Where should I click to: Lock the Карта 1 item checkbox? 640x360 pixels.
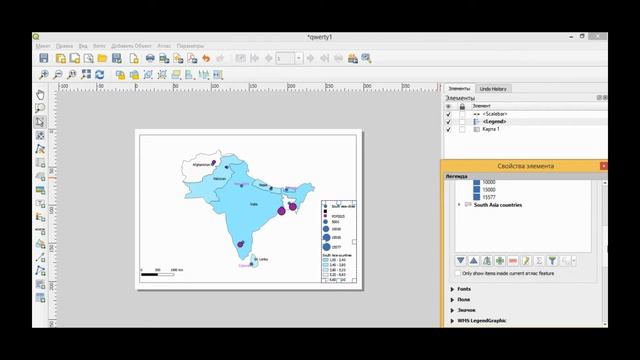tap(462, 129)
